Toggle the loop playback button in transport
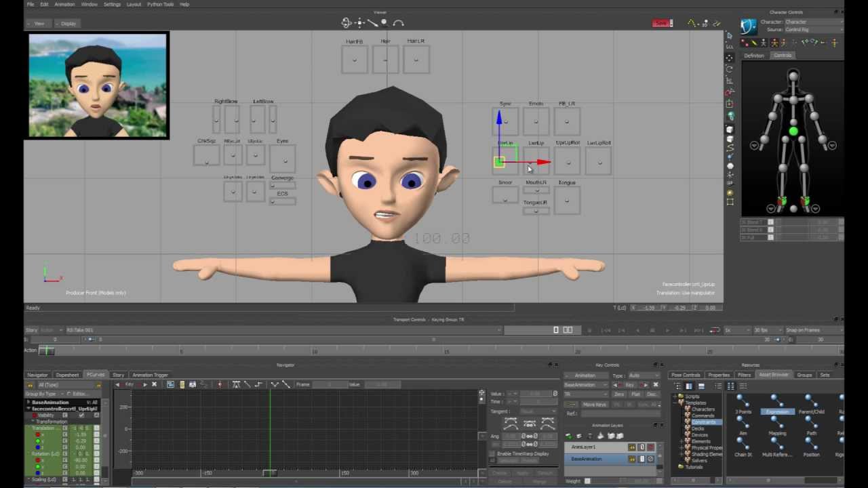The width and height of the screenshot is (868, 488). tap(715, 330)
